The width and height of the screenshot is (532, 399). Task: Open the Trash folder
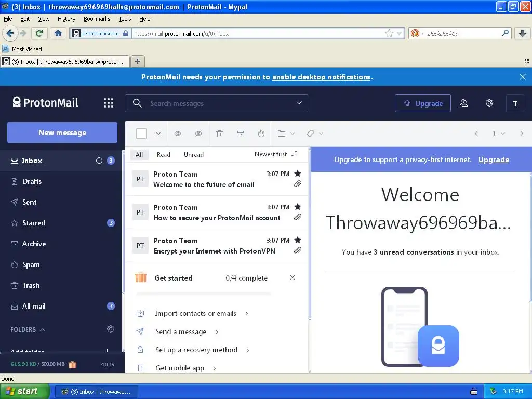61,285
